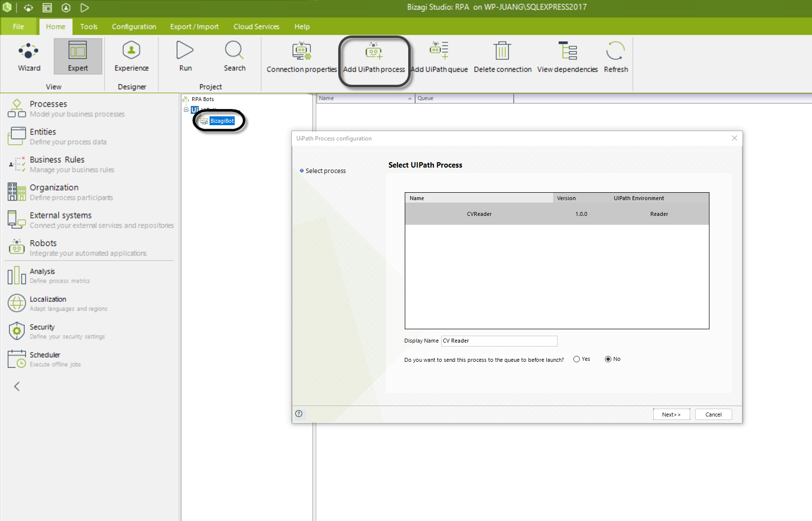Sort by the Name column header
The image size is (812, 521).
(x=365, y=98)
